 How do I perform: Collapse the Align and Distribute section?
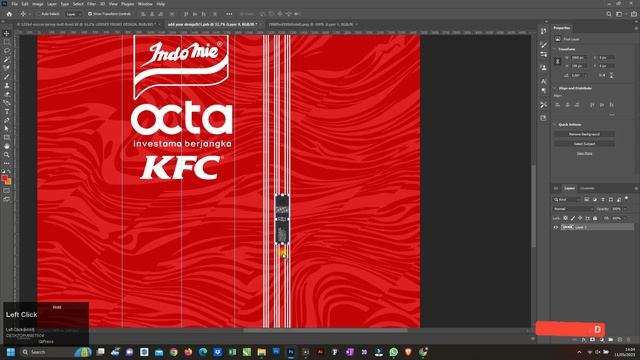(555, 88)
